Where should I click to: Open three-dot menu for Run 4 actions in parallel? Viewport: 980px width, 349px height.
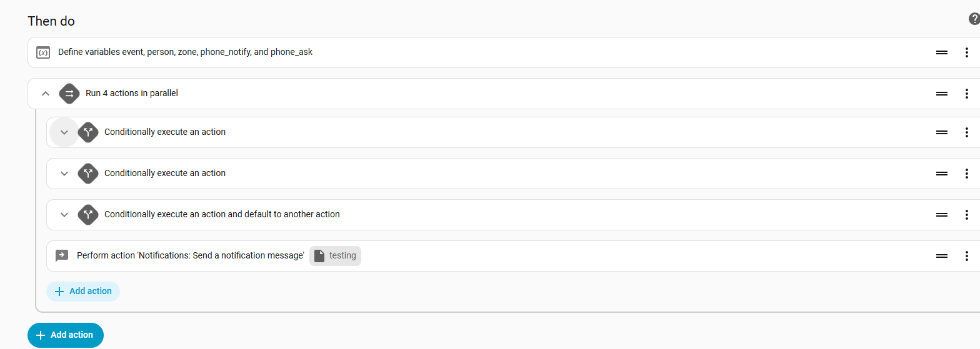[966, 94]
